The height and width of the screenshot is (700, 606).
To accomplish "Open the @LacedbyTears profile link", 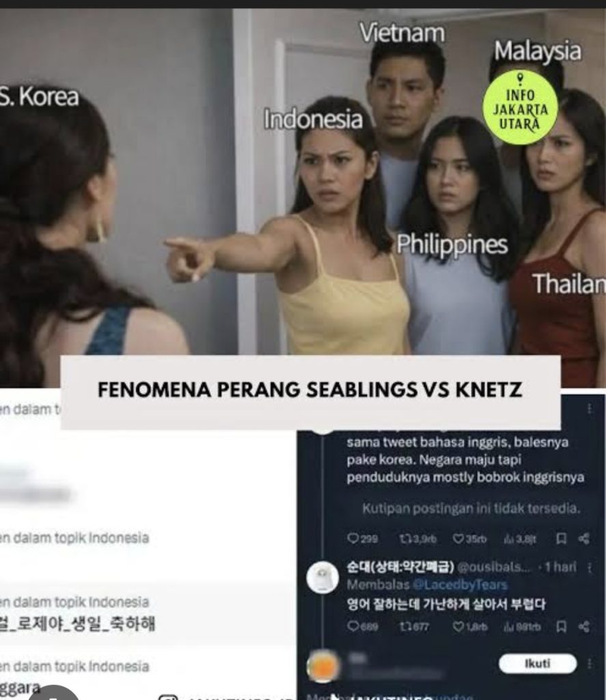I will (x=460, y=584).
